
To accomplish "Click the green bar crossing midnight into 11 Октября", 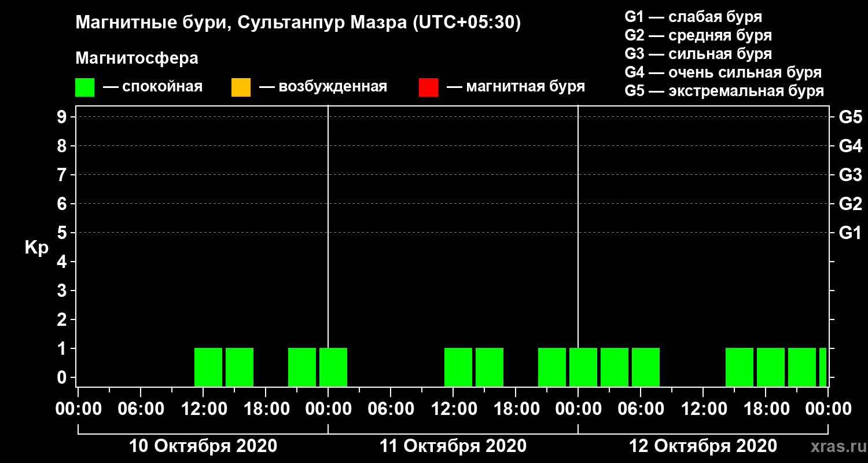I will (333, 367).
